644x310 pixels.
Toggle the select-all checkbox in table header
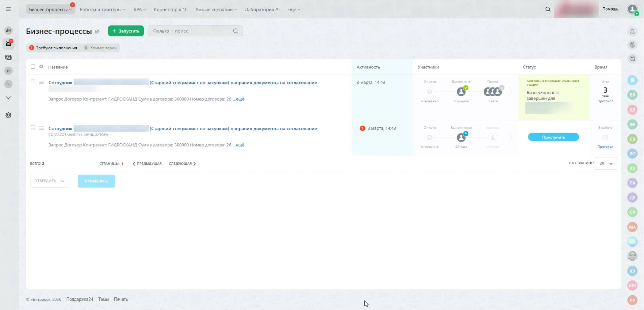tap(33, 67)
